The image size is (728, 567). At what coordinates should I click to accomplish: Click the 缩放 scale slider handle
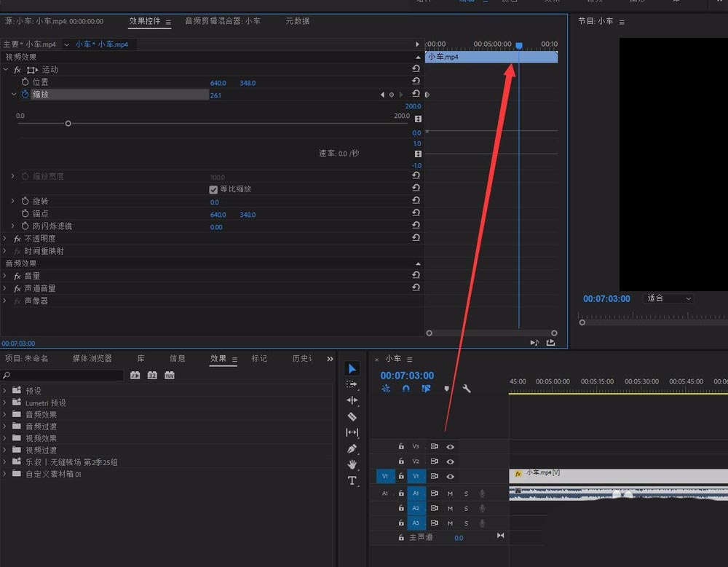[x=68, y=124]
